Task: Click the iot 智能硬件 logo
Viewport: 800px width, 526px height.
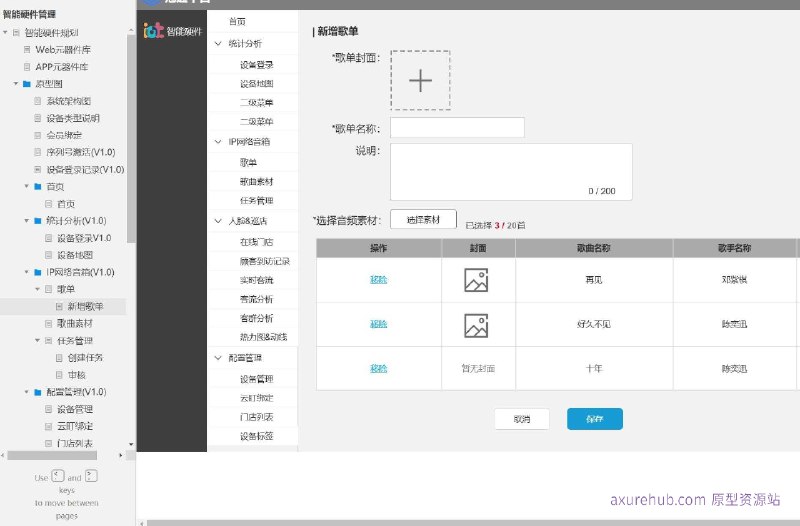Action: (x=172, y=31)
